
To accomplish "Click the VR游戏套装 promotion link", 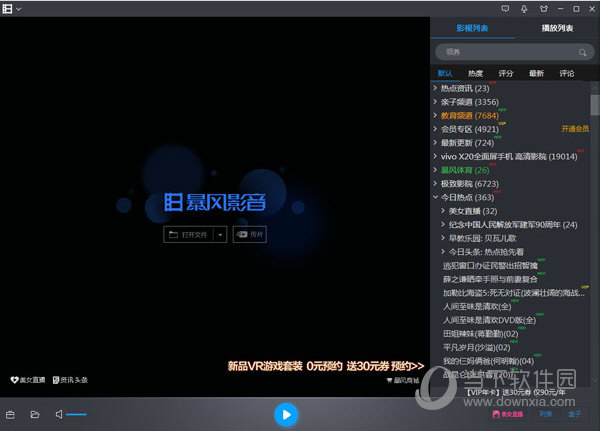I will [326, 366].
